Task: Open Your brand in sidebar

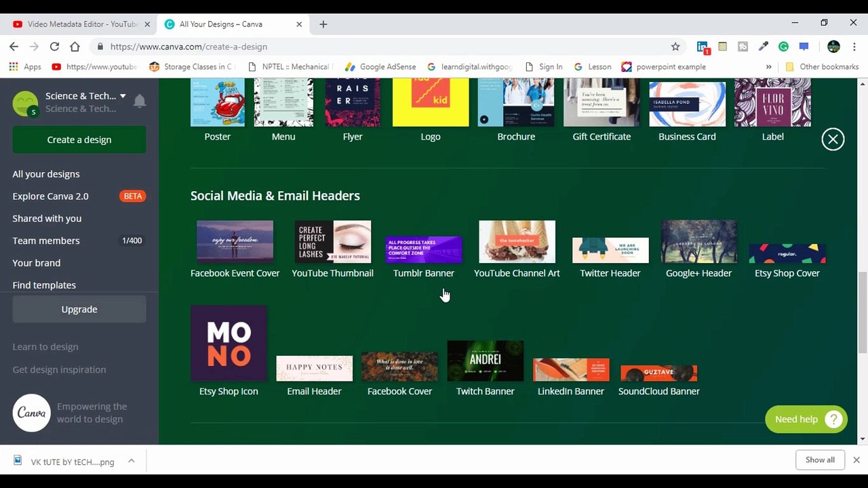Action: [37, 263]
